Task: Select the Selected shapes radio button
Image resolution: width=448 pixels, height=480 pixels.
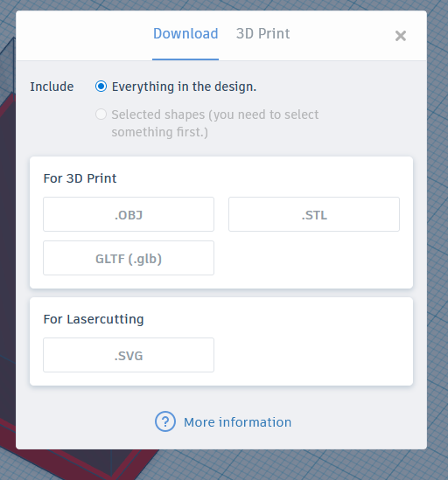Action: (101, 115)
